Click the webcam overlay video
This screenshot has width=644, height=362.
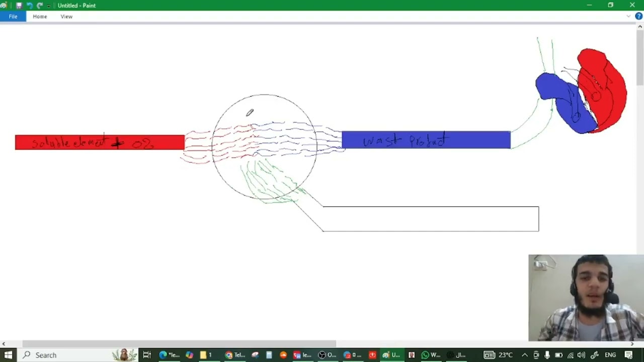coord(586,298)
